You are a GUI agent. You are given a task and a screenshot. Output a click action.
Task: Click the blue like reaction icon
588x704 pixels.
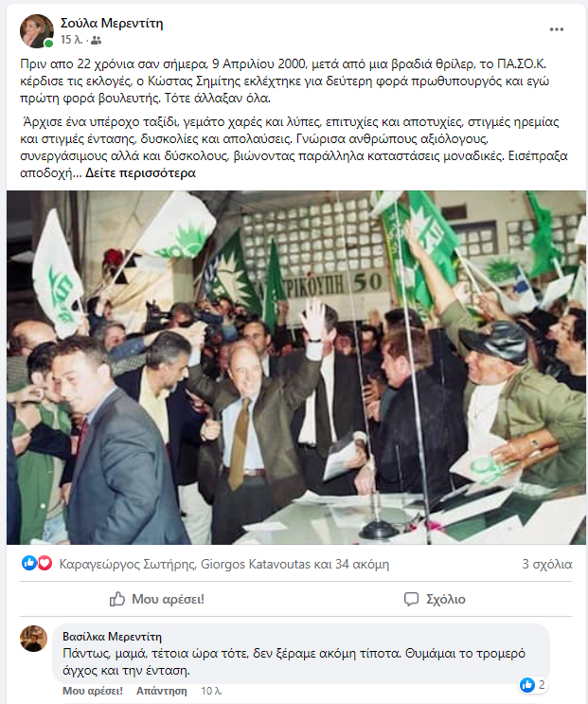pos(29,563)
